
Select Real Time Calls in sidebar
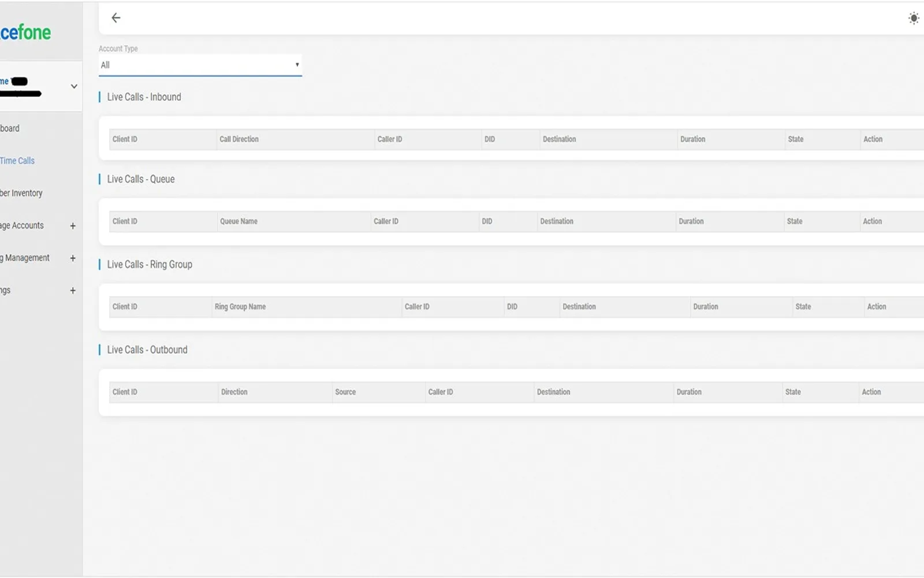point(17,161)
